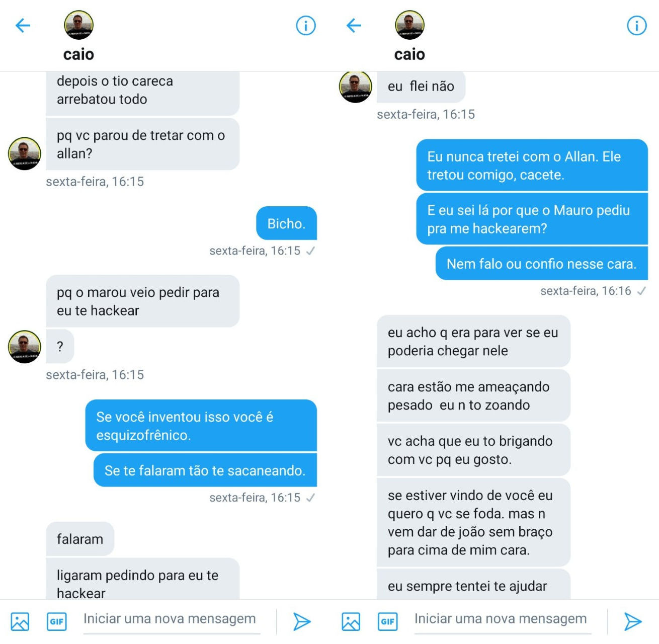The image size is (659, 644).
Task: Tap the back arrow in right conversation
Action: [x=354, y=25]
